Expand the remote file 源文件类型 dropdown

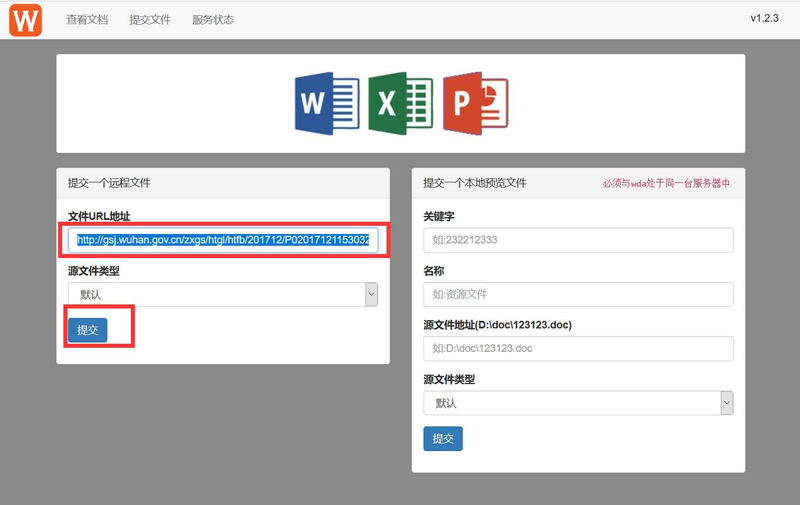(x=223, y=294)
